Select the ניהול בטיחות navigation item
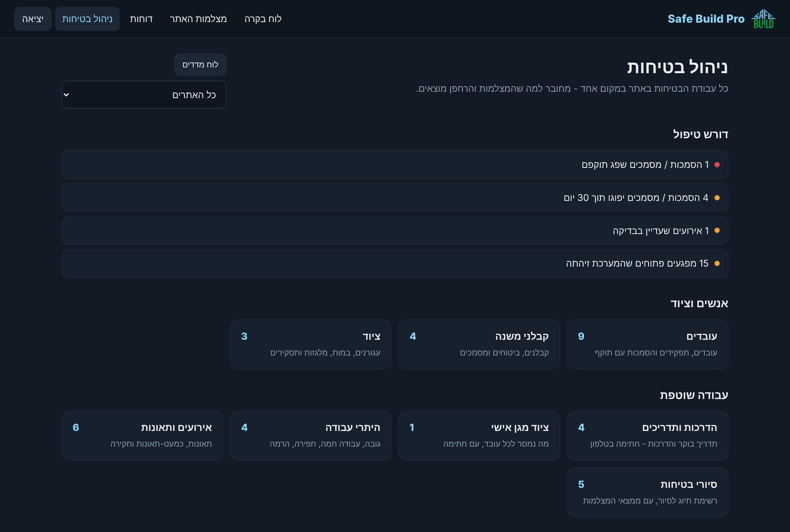The height and width of the screenshot is (532, 790). tap(87, 19)
